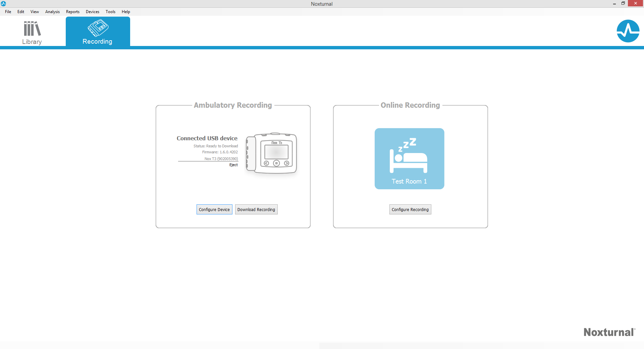Close the Noxturnal window
644x349 pixels.
[x=635, y=3]
